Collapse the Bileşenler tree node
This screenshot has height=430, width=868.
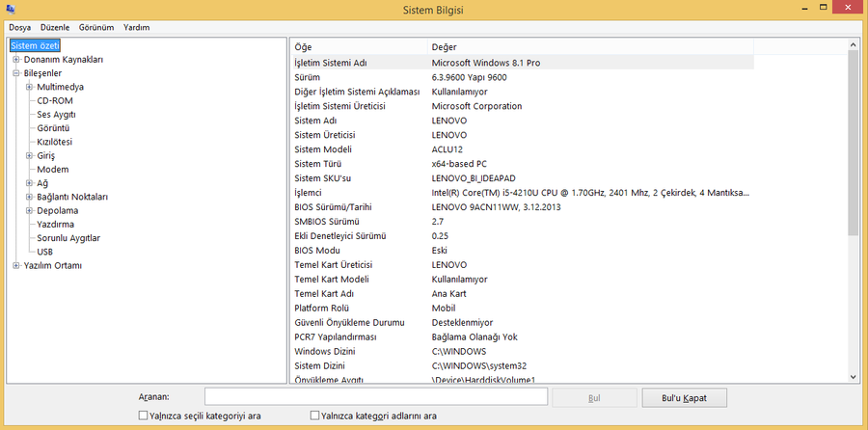[x=16, y=73]
